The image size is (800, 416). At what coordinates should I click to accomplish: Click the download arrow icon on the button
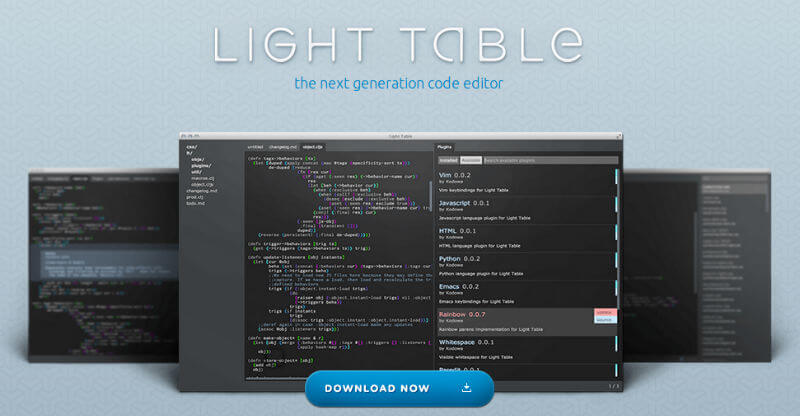pyautogui.click(x=466, y=387)
